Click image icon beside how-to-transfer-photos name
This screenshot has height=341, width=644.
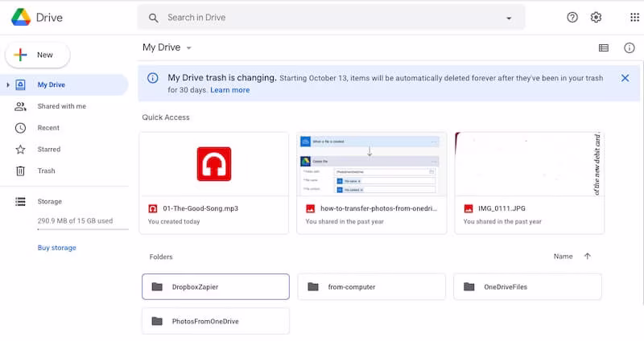tap(311, 209)
